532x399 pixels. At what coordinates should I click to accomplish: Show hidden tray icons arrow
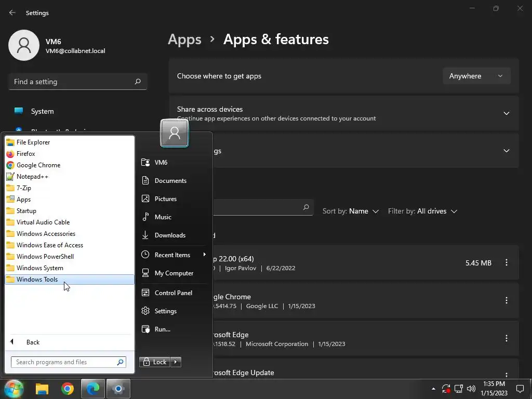433,389
